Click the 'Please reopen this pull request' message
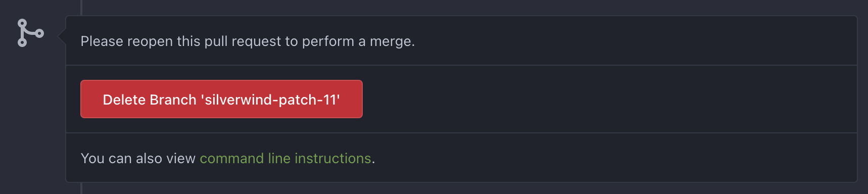868x194 pixels. tap(248, 41)
